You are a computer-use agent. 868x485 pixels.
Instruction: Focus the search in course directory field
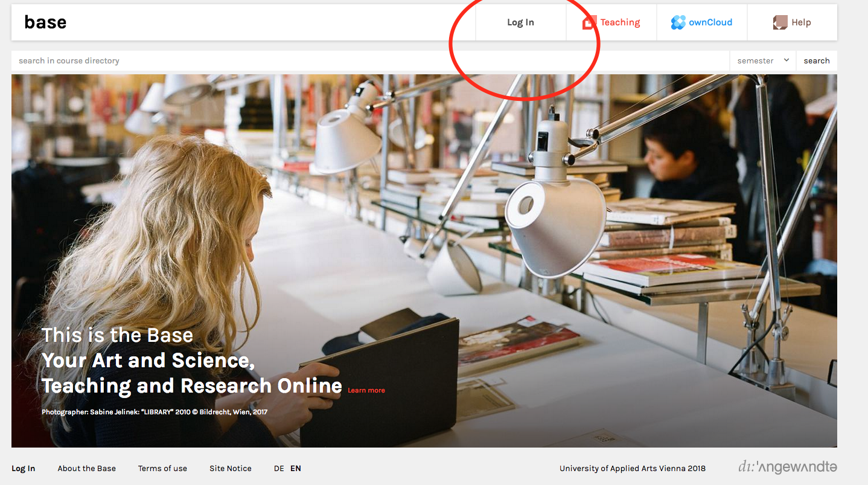coord(370,60)
